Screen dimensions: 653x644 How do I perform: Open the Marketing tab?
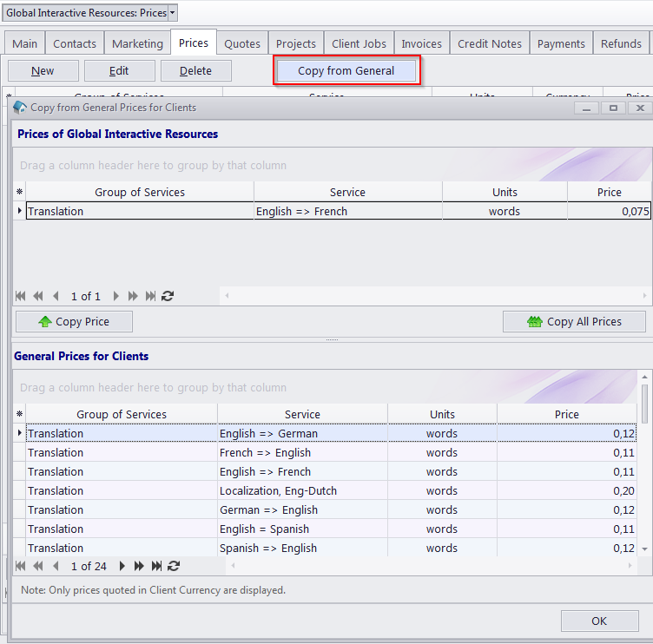137,43
